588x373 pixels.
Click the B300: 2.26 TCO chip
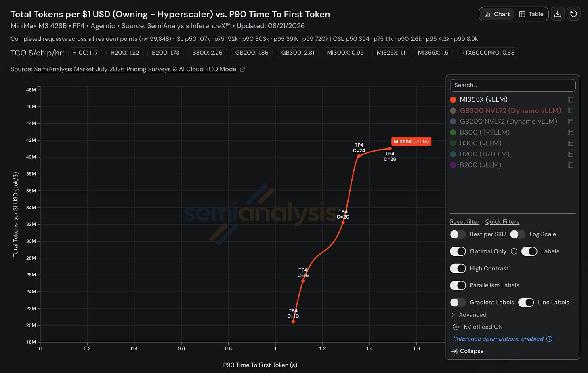(x=207, y=53)
